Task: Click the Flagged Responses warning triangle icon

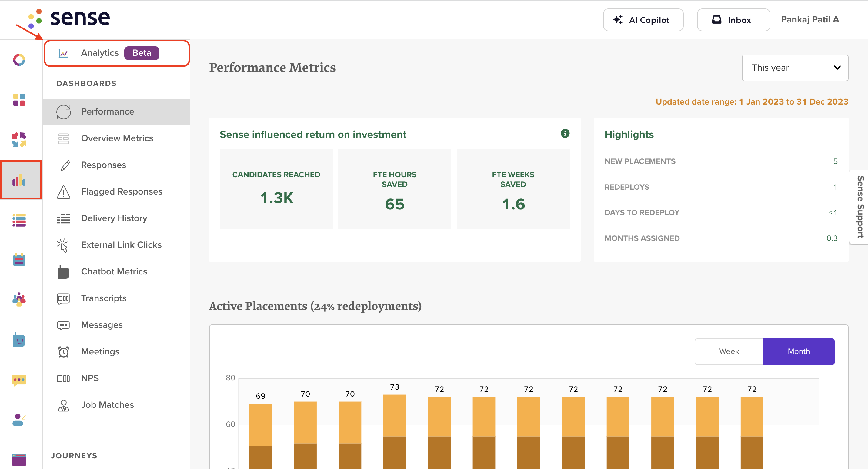Action: (63, 192)
